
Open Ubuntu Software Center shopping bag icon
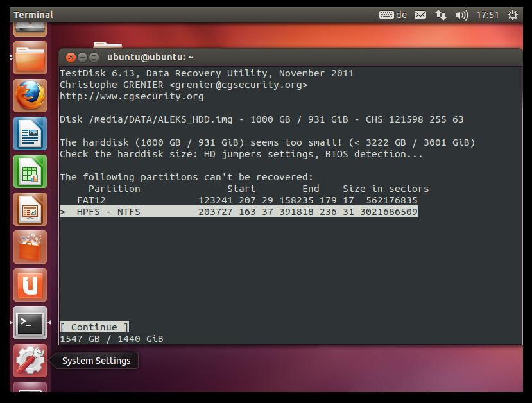(x=30, y=247)
